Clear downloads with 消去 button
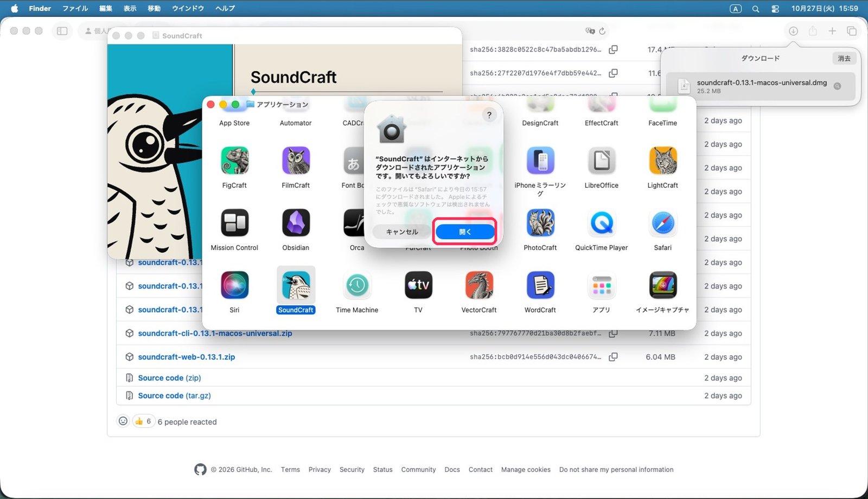The width and height of the screenshot is (868, 499). (x=844, y=58)
